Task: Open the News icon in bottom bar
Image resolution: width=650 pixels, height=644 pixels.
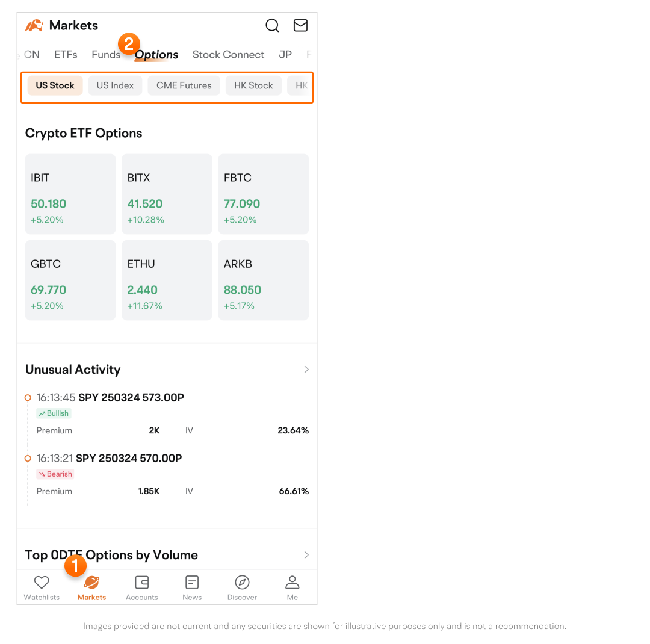Action: (x=192, y=583)
